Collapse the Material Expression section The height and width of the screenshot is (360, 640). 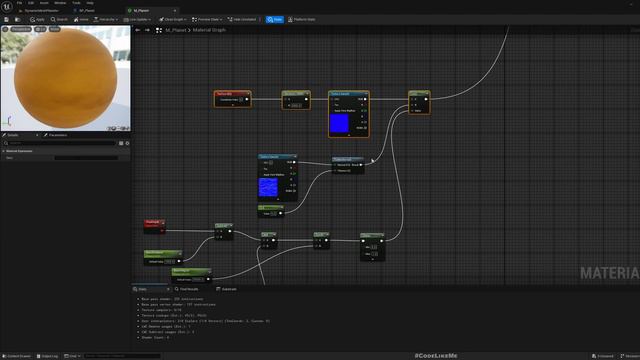click(x=4, y=151)
